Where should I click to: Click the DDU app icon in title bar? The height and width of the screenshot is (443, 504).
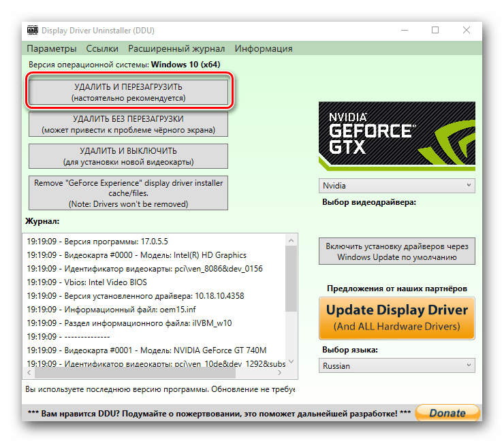33,30
